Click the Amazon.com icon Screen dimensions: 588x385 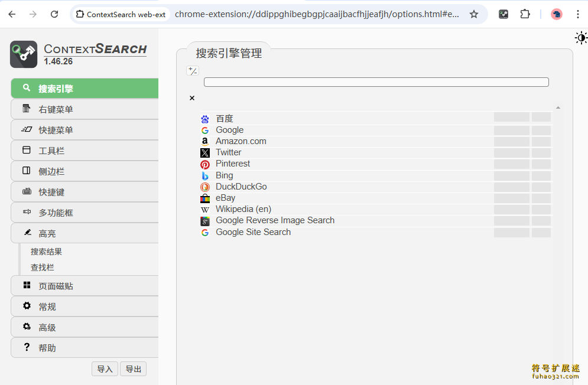(204, 141)
